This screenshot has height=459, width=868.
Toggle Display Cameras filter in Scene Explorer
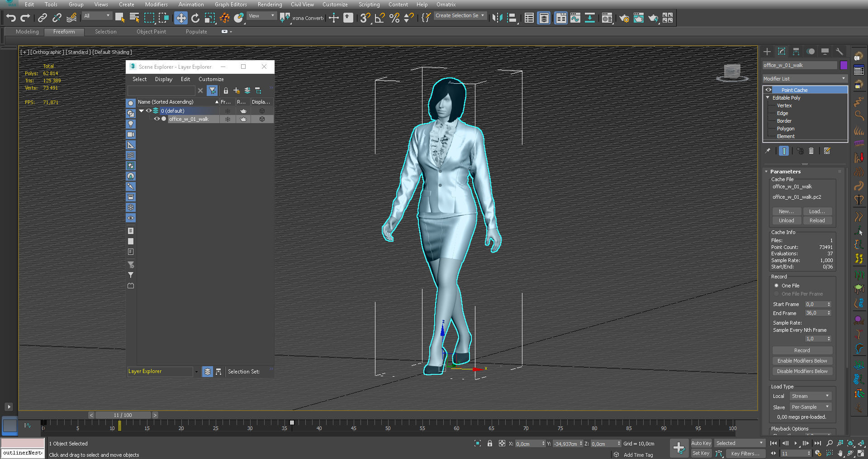coord(131,134)
